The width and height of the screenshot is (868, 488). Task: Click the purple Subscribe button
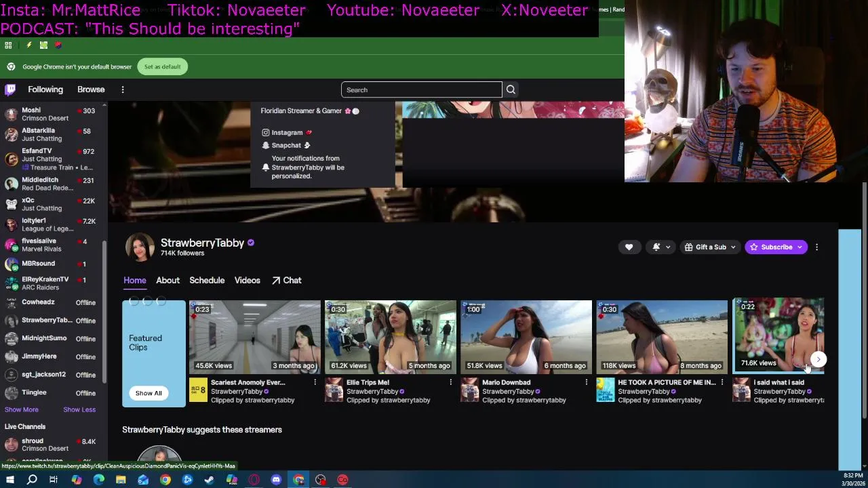776,247
